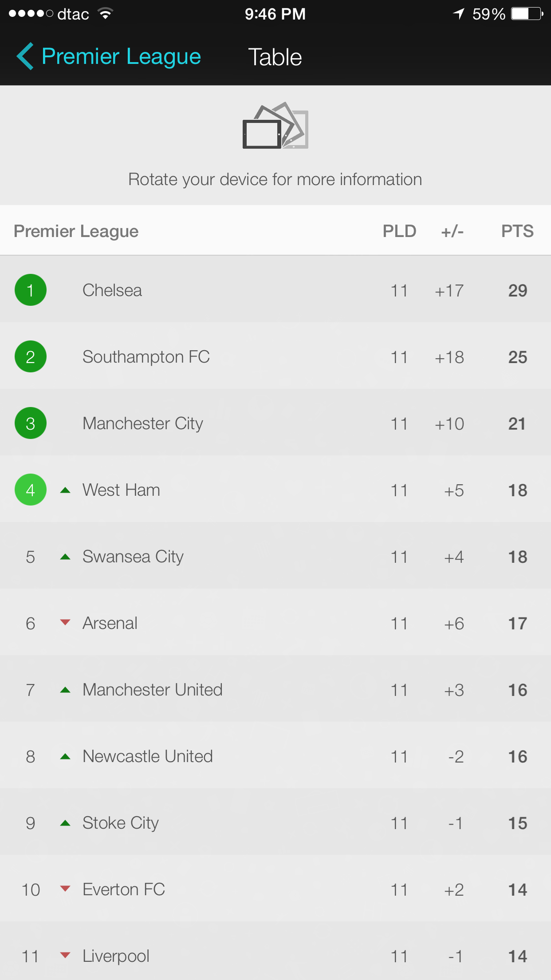Tap the Table title in navigation bar
Viewport: 551px width, 980px height.
tap(275, 57)
